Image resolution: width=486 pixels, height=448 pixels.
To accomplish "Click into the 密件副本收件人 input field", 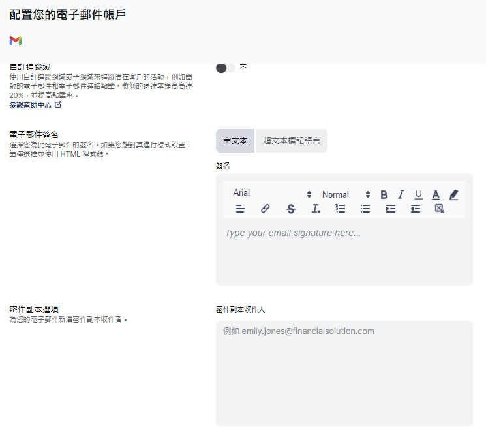I will point(344,373).
